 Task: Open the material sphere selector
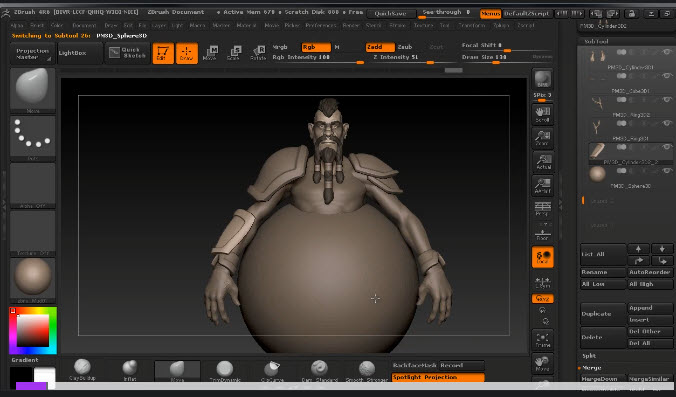33,280
